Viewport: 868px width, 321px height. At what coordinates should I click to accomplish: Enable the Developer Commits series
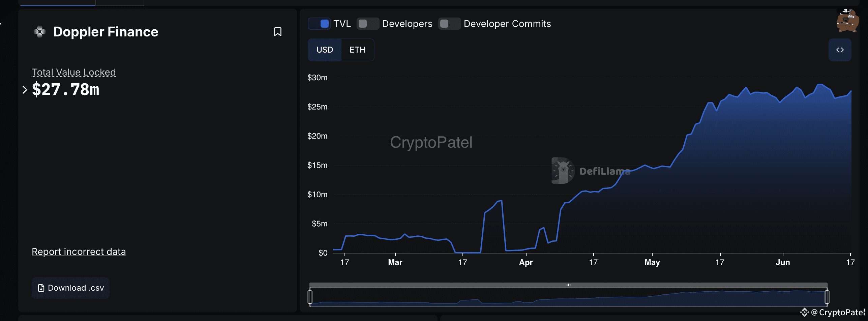point(449,24)
